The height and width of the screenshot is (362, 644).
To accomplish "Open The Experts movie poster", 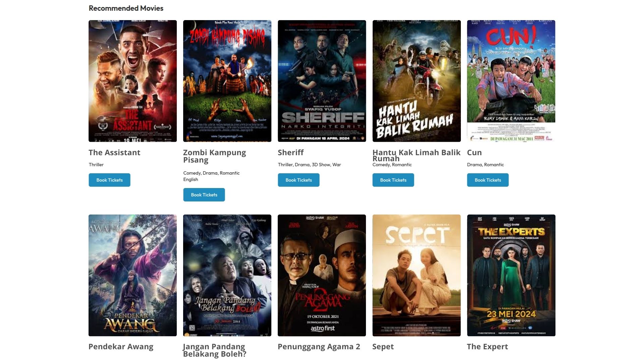I will [x=511, y=275].
